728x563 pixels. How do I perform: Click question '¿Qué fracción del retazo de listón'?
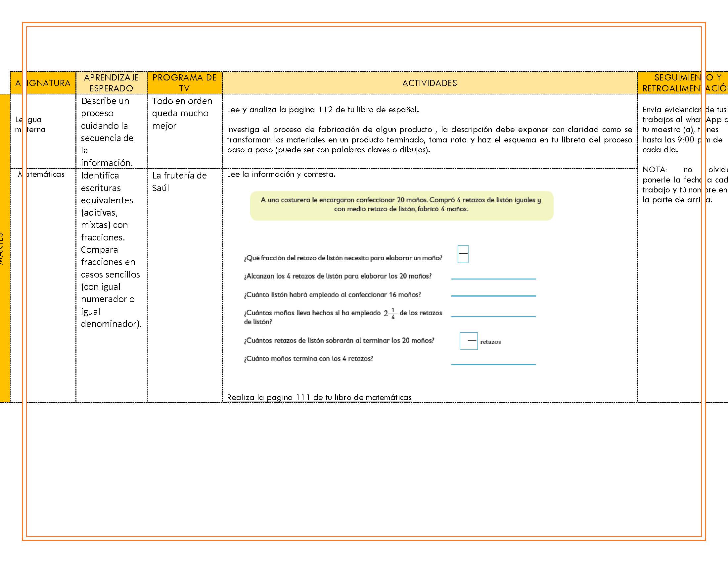pos(343,258)
